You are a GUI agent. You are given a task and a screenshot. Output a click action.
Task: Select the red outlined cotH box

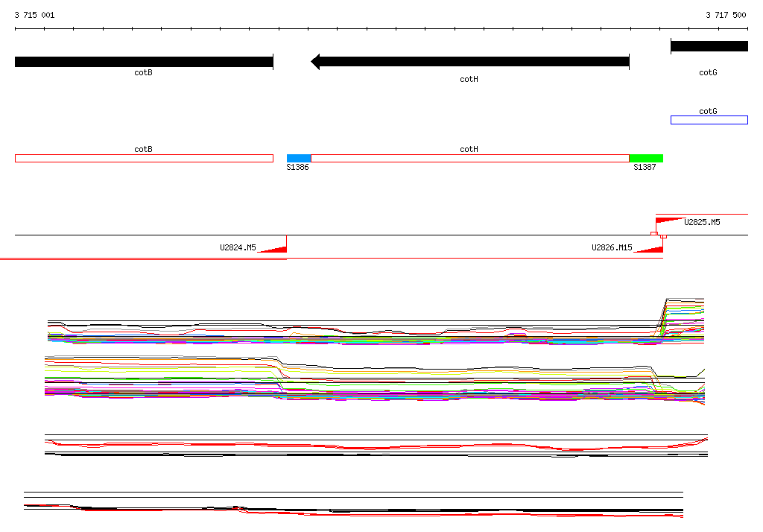[x=470, y=158]
